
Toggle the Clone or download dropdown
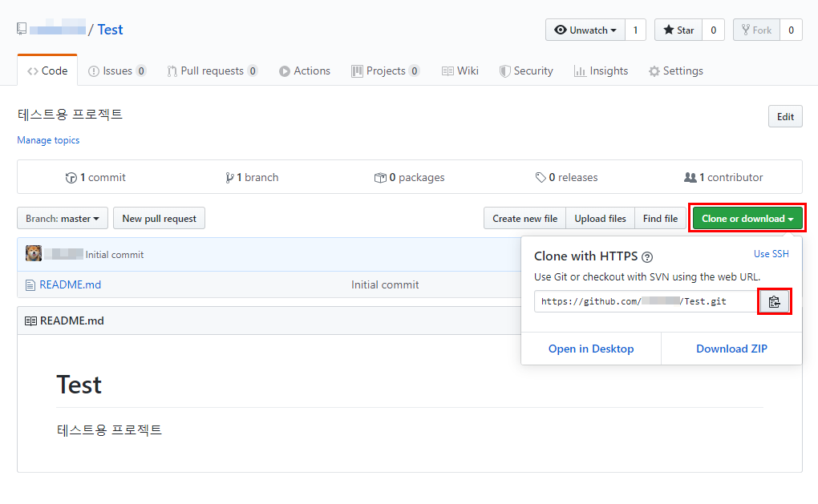[747, 219]
